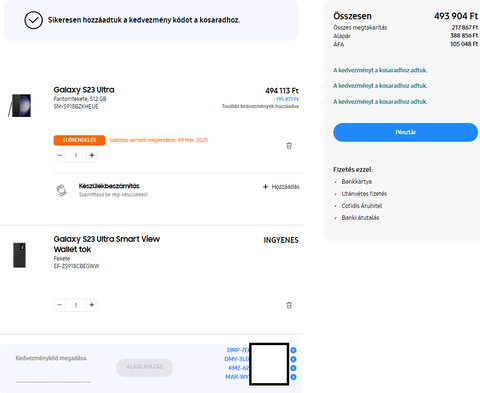Decrease the Wallet tok quantity with minus
Viewport: 480px width, 393px height.
coord(60,305)
